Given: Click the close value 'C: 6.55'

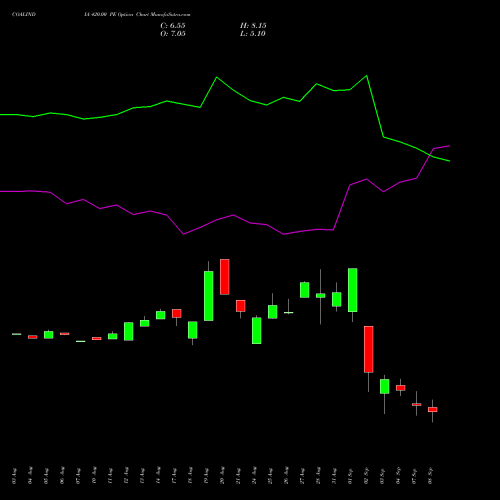Looking at the screenshot, I should point(173,26).
